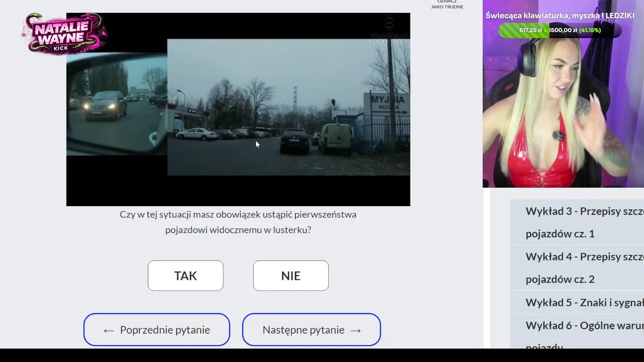644x362 pixels.
Task: Click the donation goal progress bar
Action: coord(559,30)
